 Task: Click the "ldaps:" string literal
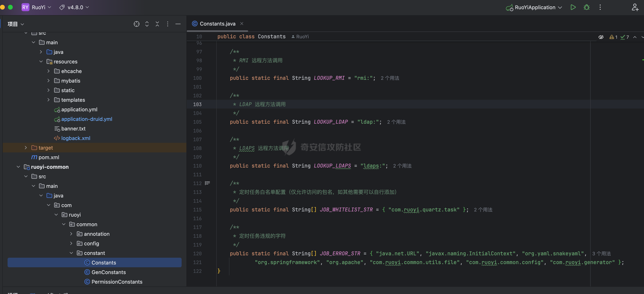(x=373, y=166)
